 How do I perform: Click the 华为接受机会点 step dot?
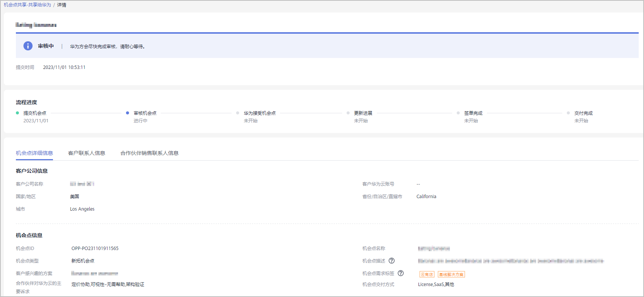(238, 113)
